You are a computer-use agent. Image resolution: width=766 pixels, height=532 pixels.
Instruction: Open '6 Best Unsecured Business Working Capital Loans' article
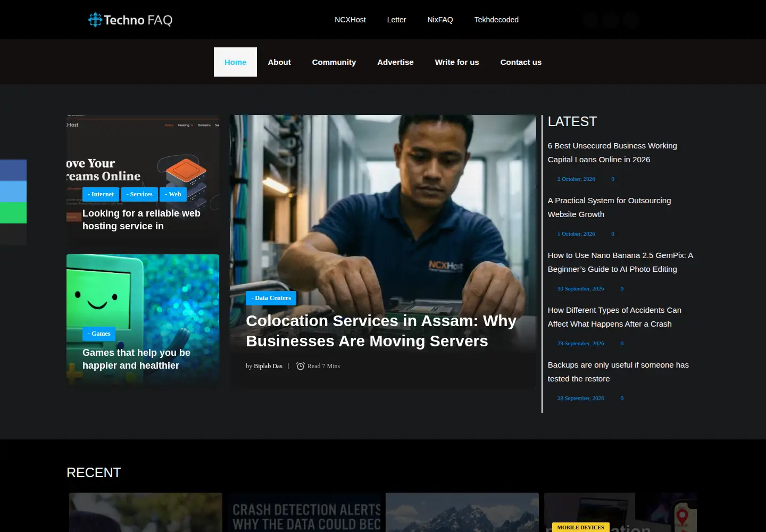[x=612, y=153]
